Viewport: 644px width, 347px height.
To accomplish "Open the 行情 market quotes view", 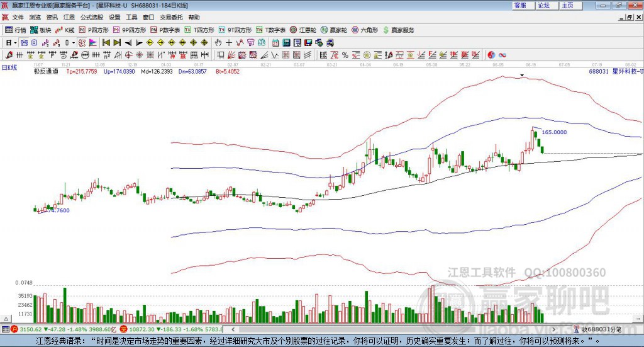I will (x=16, y=30).
